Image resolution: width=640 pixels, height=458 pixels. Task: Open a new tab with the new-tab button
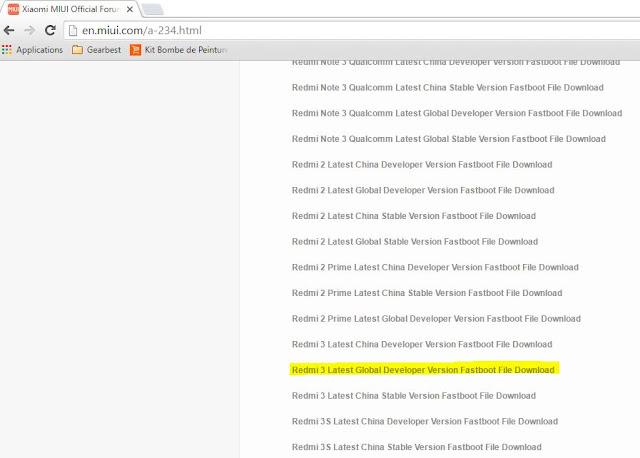[x=153, y=9]
